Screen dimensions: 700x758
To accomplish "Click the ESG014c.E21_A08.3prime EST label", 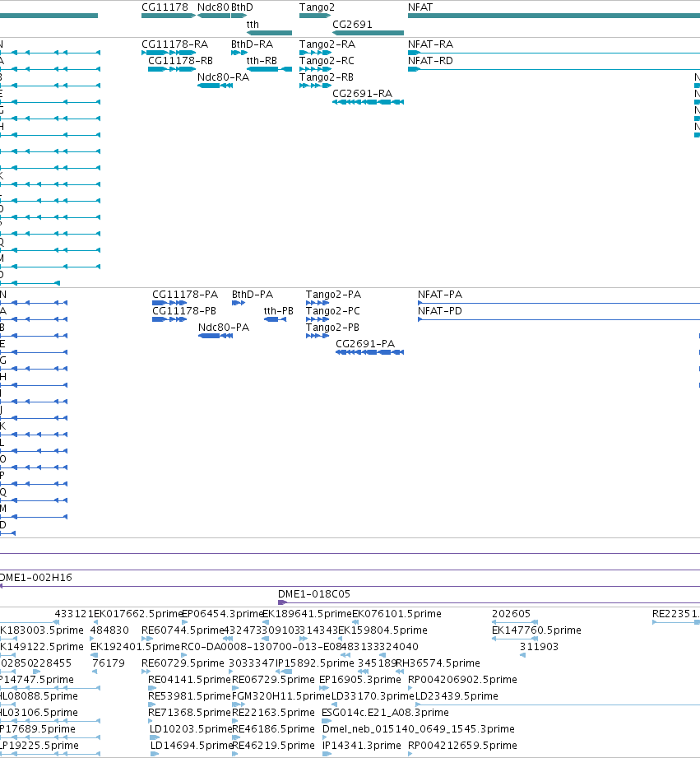I will pyautogui.click(x=385, y=713).
